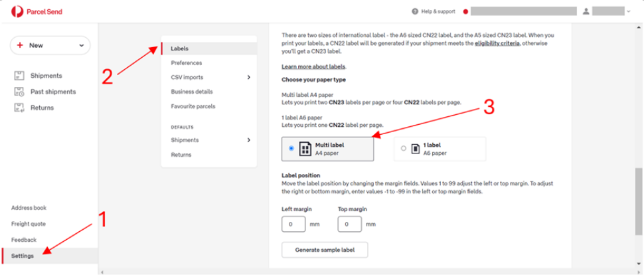Click the red status dot in header
The height and width of the screenshot is (279, 644).
point(465,12)
